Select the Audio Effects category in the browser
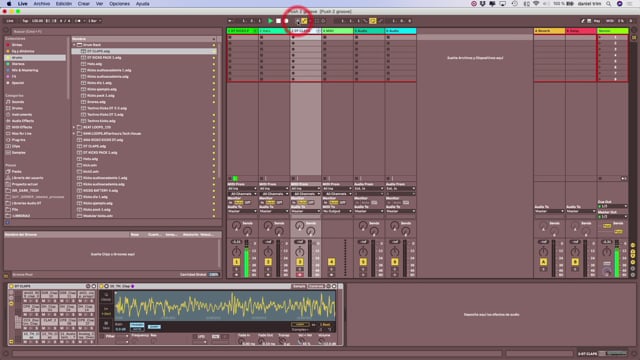 pos(23,121)
